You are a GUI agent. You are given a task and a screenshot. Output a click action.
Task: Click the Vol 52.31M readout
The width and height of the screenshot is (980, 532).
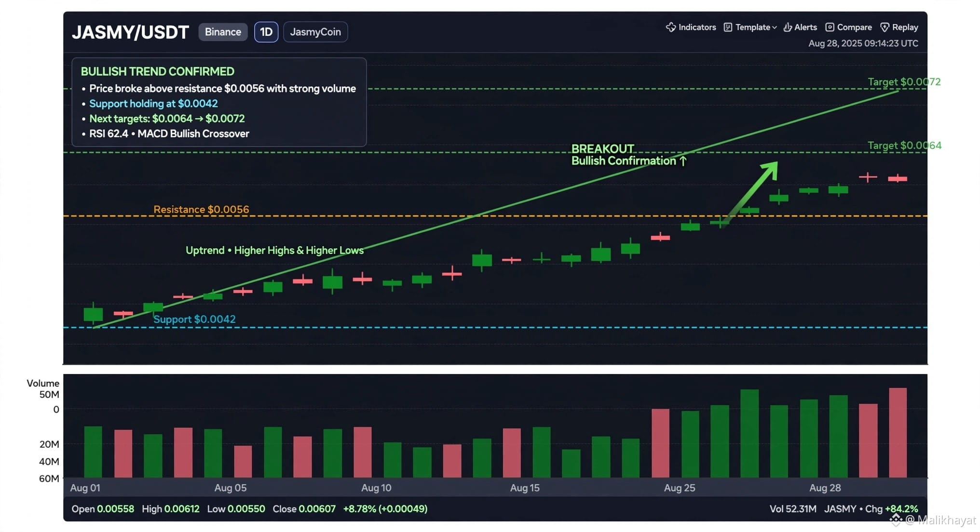pyautogui.click(x=793, y=509)
